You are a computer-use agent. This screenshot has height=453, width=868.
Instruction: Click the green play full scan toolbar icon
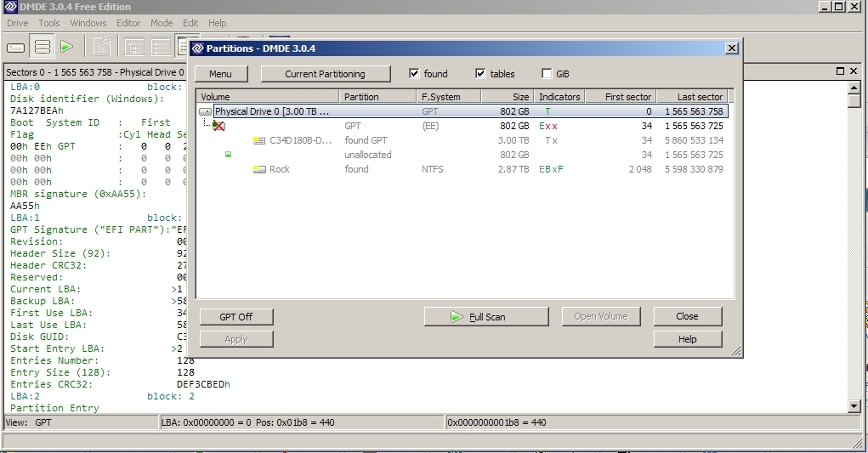[67, 47]
